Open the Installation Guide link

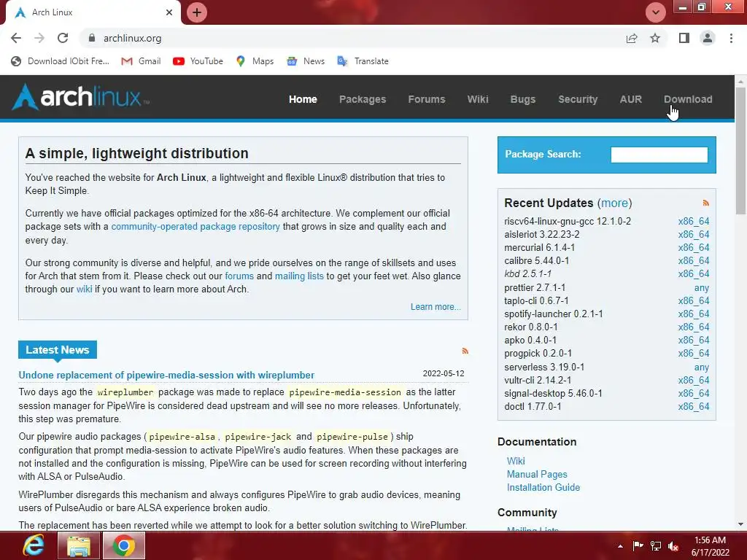coord(543,488)
